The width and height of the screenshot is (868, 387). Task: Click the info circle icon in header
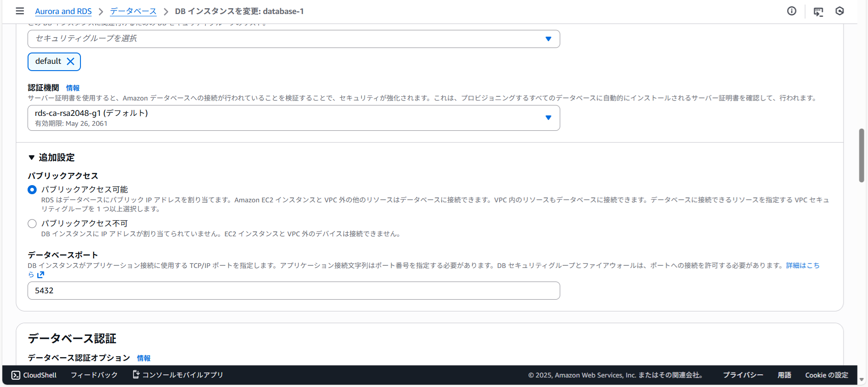coord(792,11)
